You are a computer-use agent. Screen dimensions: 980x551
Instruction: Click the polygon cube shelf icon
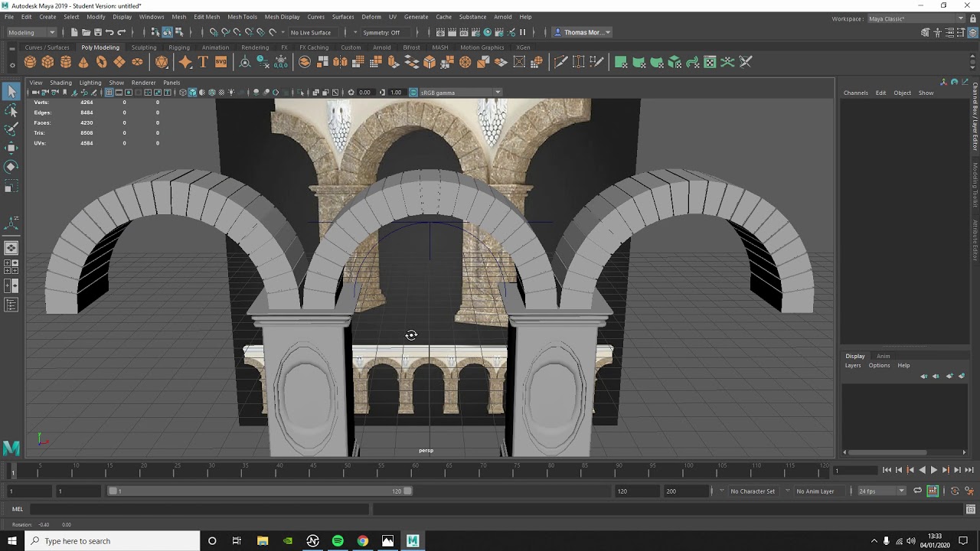tap(47, 62)
